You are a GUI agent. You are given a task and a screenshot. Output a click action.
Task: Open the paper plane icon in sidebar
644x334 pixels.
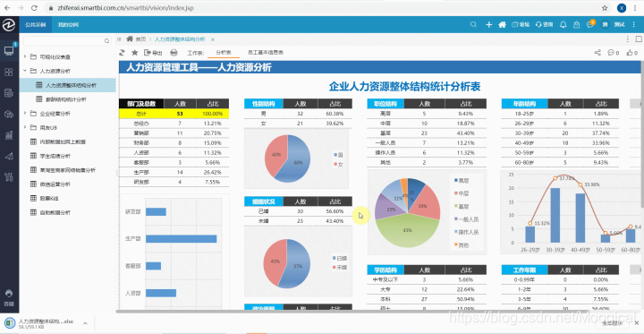coord(9,156)
